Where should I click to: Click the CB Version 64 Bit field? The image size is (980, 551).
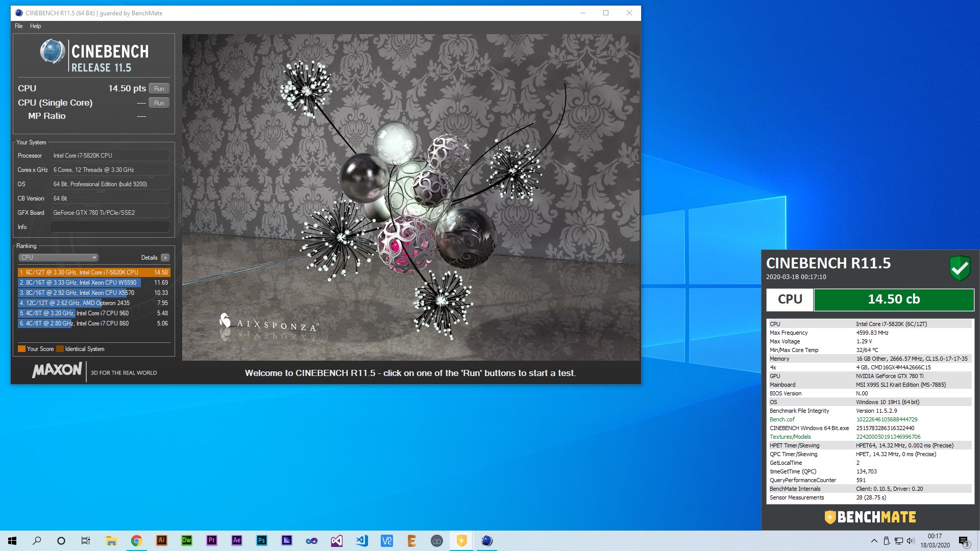click(110, 198)
